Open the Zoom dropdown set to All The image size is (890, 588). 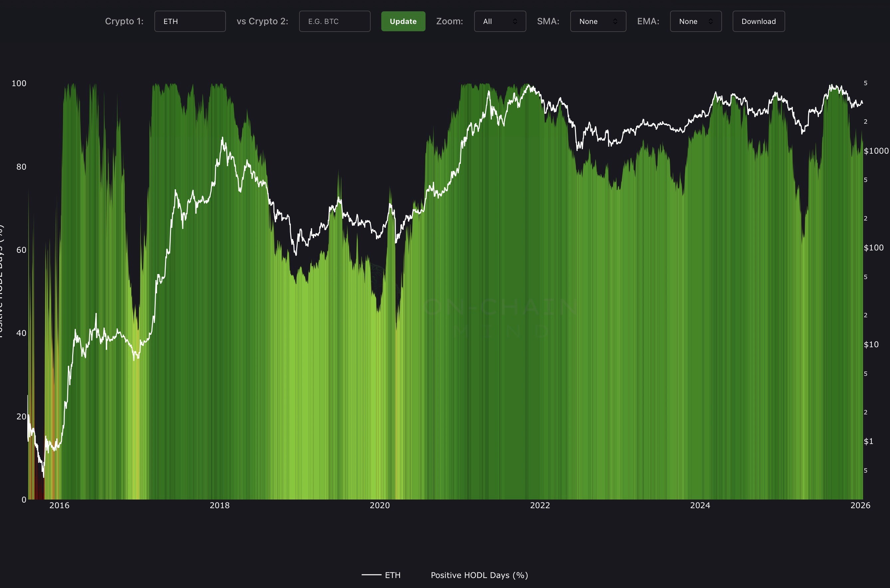pyautogui.click(x=500, y=21)
